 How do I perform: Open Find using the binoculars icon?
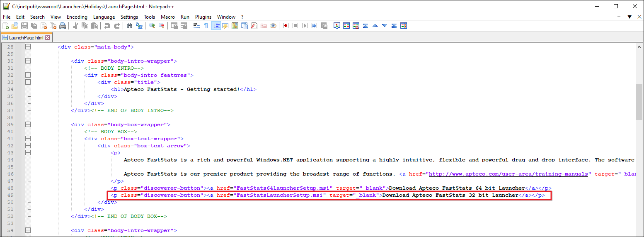[129, 26]
